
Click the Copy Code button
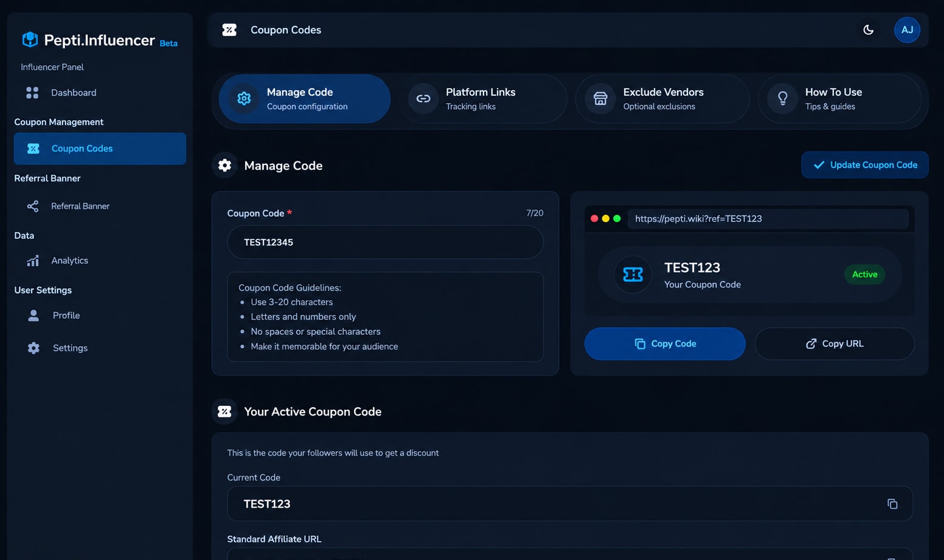point(665,344)
